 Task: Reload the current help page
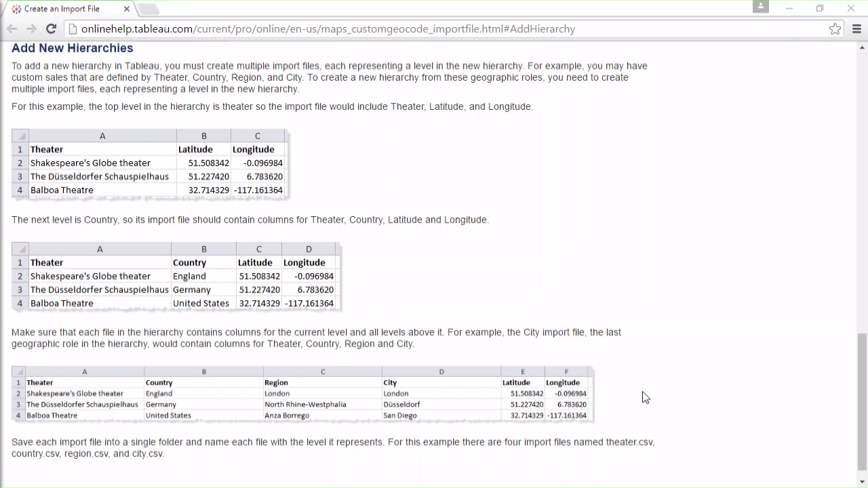[51, 28]
